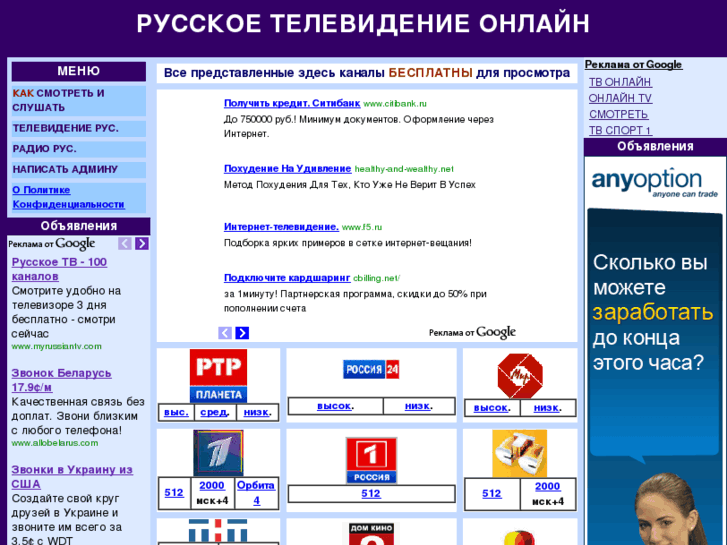727x545 pixels.
Task: Click the anyoption logo banner
Action: click(655, 182)
